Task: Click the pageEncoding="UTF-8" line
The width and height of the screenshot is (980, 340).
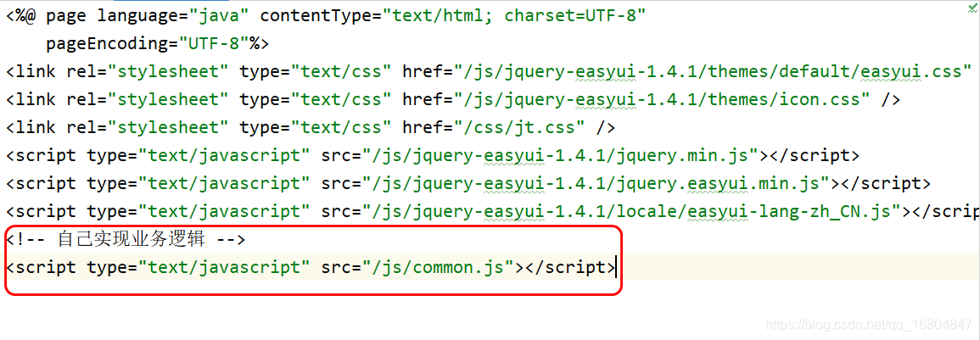Action: tap(157, 44)
